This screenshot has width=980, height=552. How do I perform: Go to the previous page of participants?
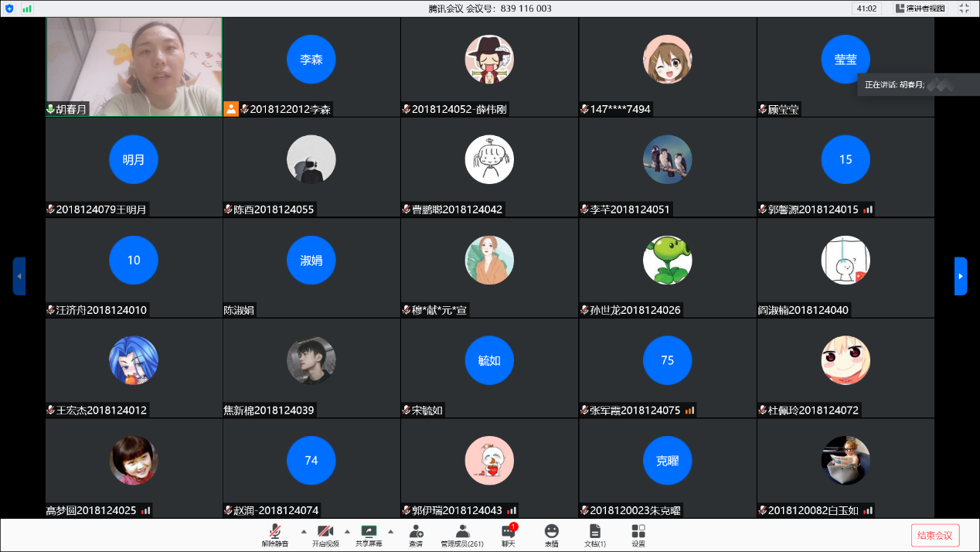pyautogui.click(x=19, y=276)
